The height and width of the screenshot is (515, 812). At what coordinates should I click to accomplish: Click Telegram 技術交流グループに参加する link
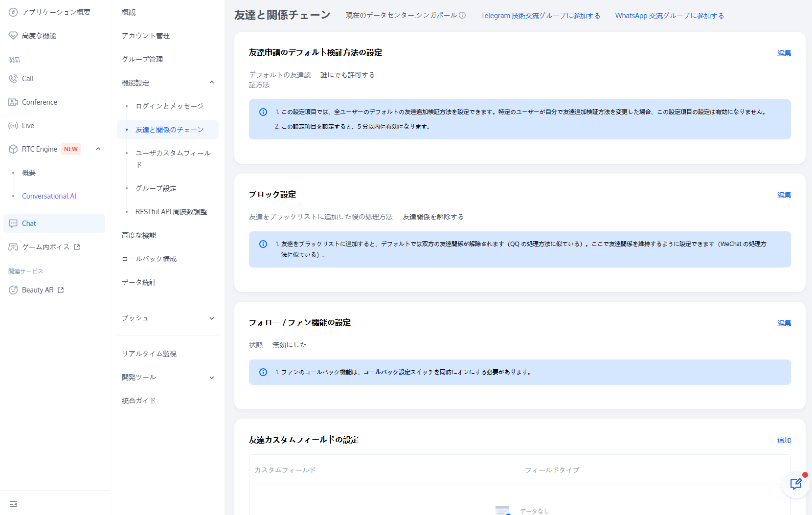pos(541,16)
